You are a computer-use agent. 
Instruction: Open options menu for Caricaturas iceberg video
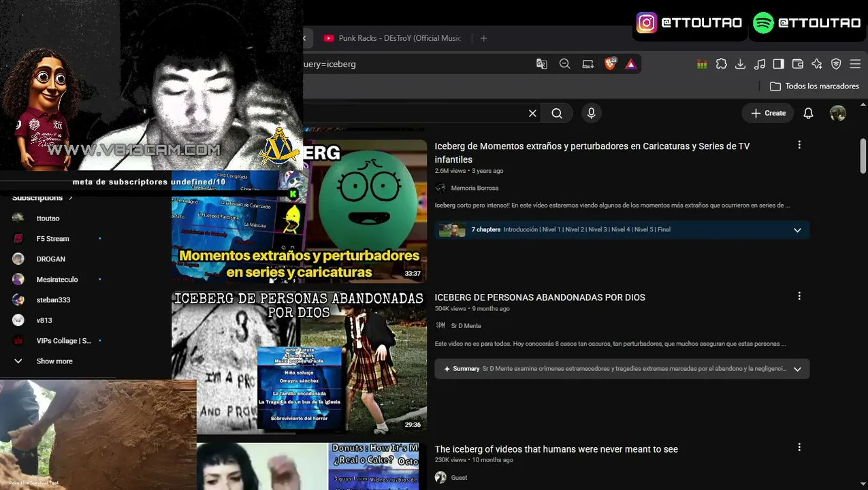coord(799,145)
